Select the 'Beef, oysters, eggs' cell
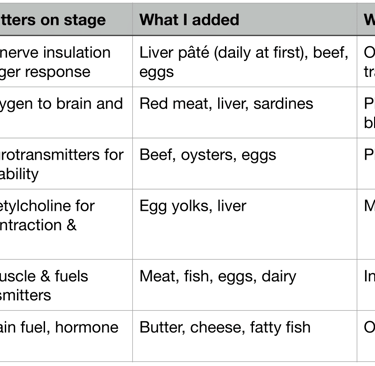The height and width of the screenshot is (366, 375). click(x=245, y=164)
